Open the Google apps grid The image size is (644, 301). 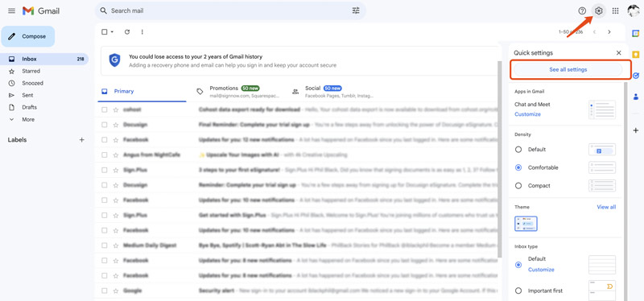(615, 11)
